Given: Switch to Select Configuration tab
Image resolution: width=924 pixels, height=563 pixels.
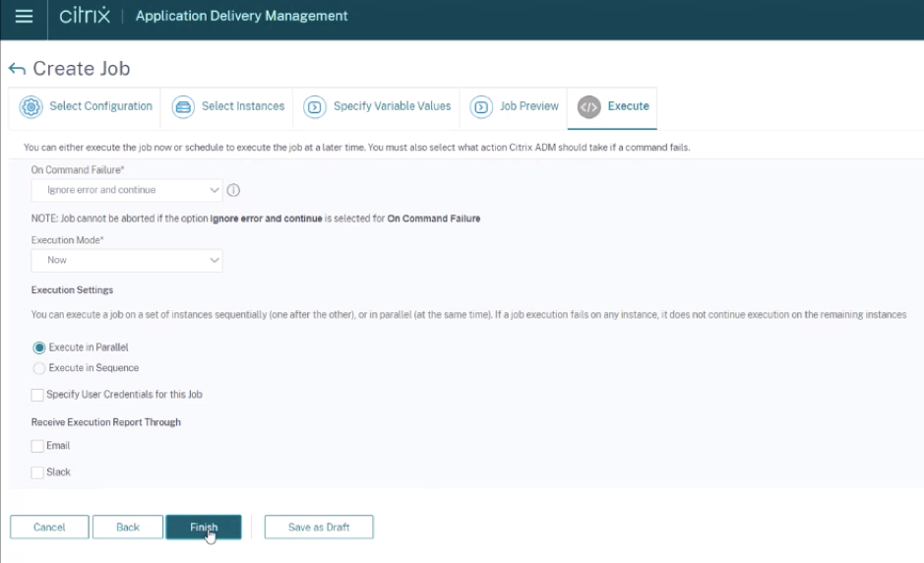Looking at the screenshot, I should pyautogui.click(x=85, y=107).
